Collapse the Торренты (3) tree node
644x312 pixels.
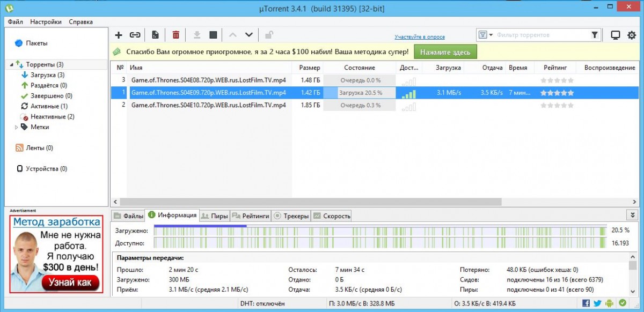(x=11, y=65)
